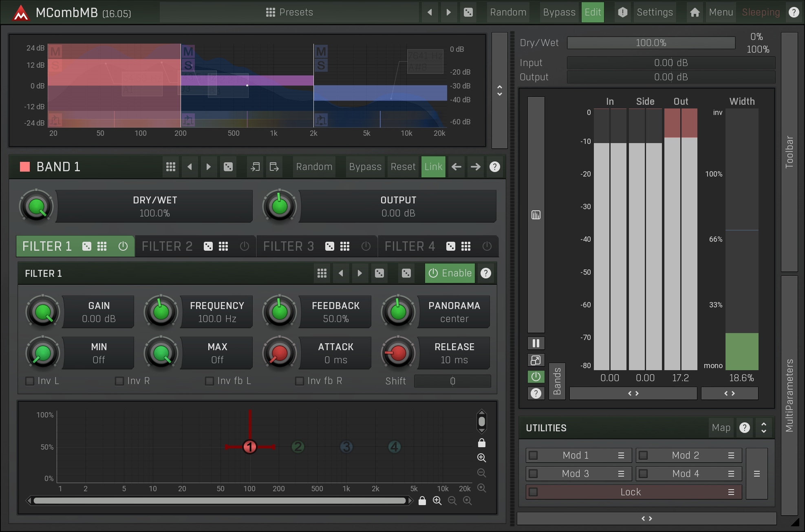Zoom in filter graph vertically
This screenshot has height=532, width=805.
click(481, 458)
